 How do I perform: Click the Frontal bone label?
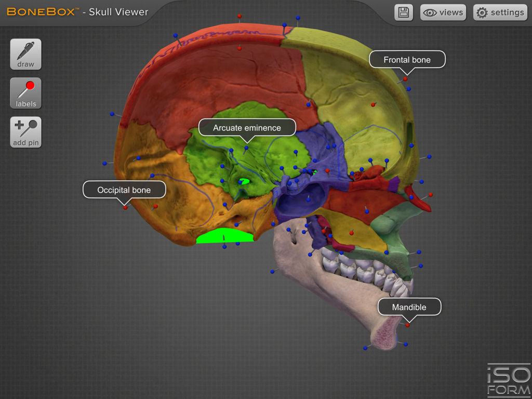407,59
